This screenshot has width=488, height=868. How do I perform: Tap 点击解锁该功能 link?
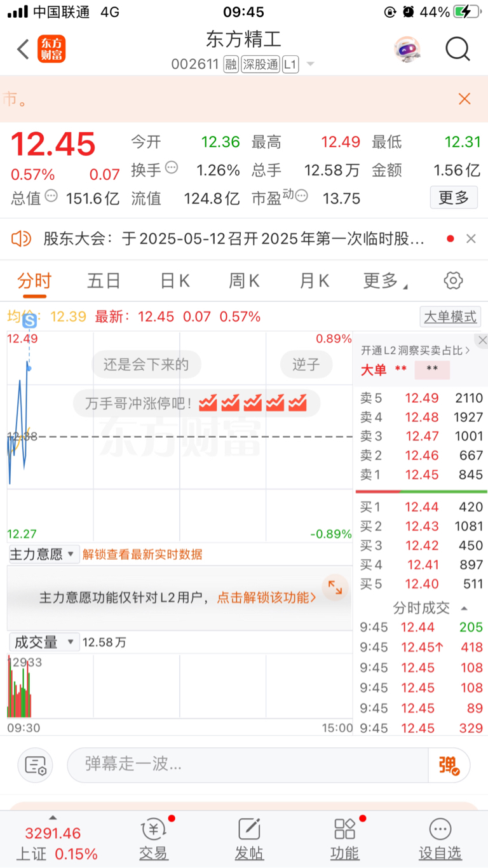tap(266, 597)
